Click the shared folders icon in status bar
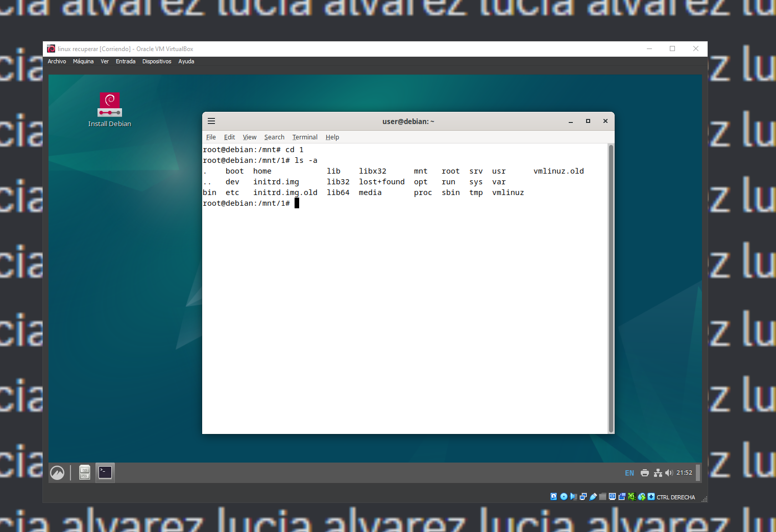 (x=602, y=496)
